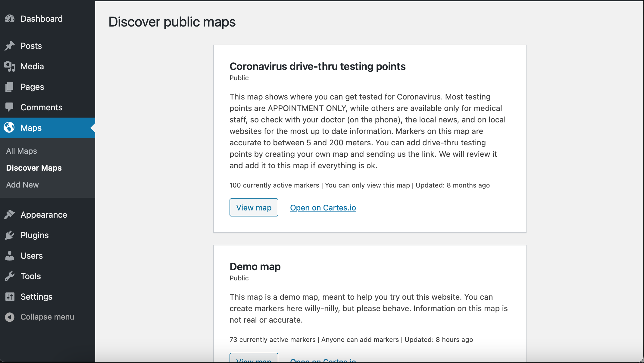Select the All Maps submenu item
The width and height of the screenshot is (644, 363).
point(22,151)
